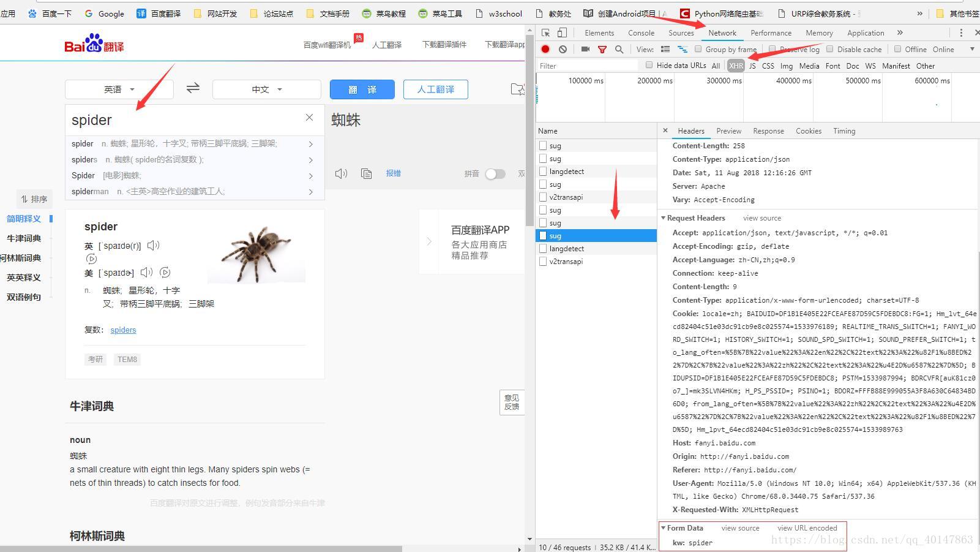Image resolution: width=980 pixels, height=552 pixels.
Task: Expand the spider suggestion row arrow
Action: pos(311,144)
